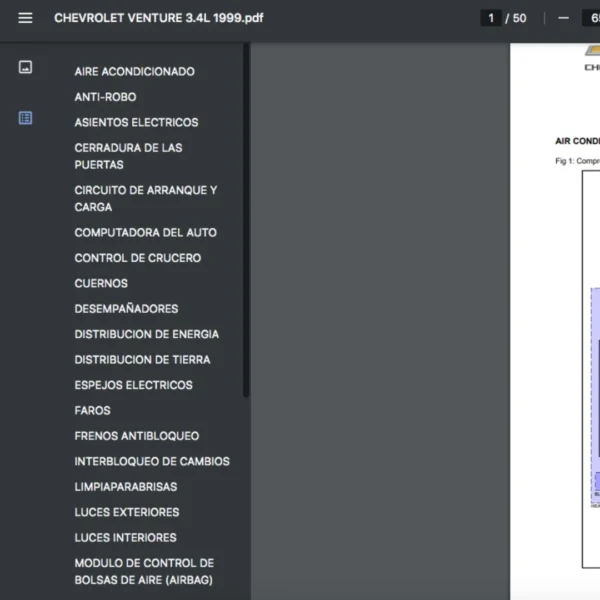Click the wiring diagram on the PDF page

590,370
